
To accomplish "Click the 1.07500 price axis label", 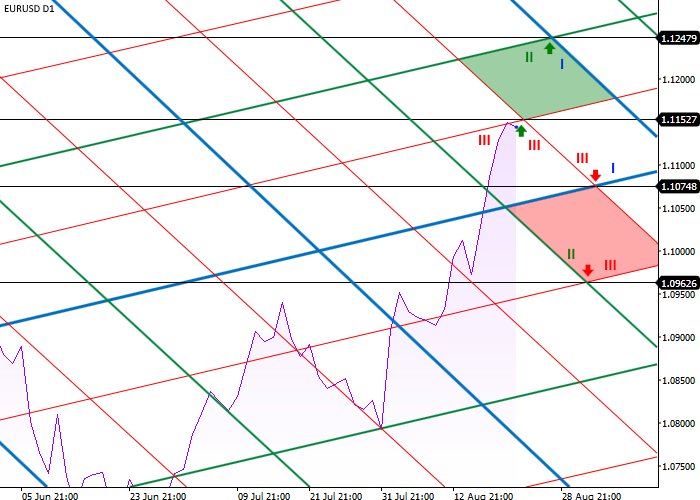I will coord(679,467).
